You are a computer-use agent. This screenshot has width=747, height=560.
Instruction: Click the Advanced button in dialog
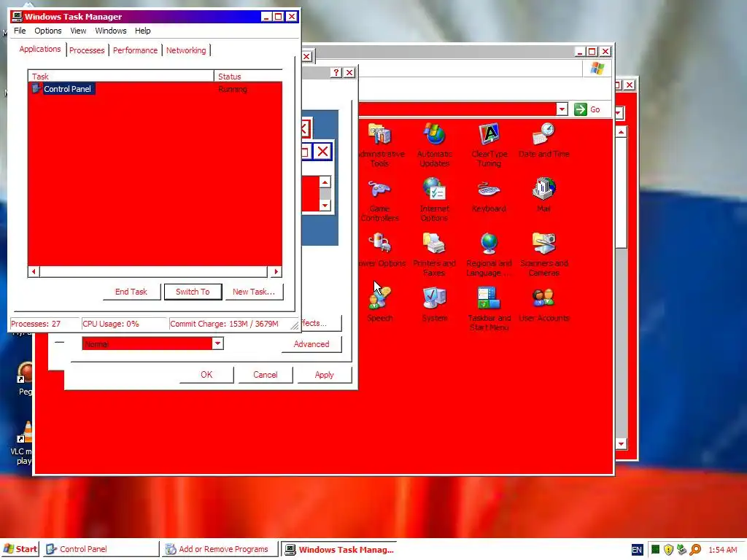point(311,344)
